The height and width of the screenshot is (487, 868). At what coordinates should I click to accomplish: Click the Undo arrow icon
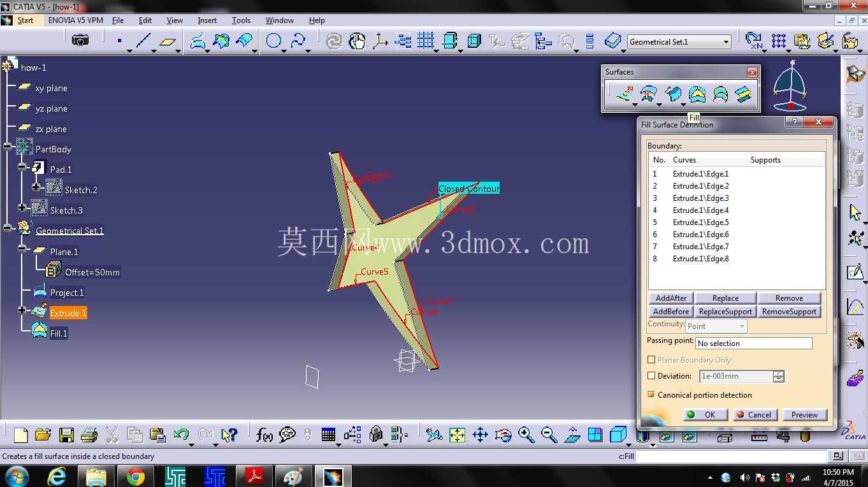click(181, 435)
